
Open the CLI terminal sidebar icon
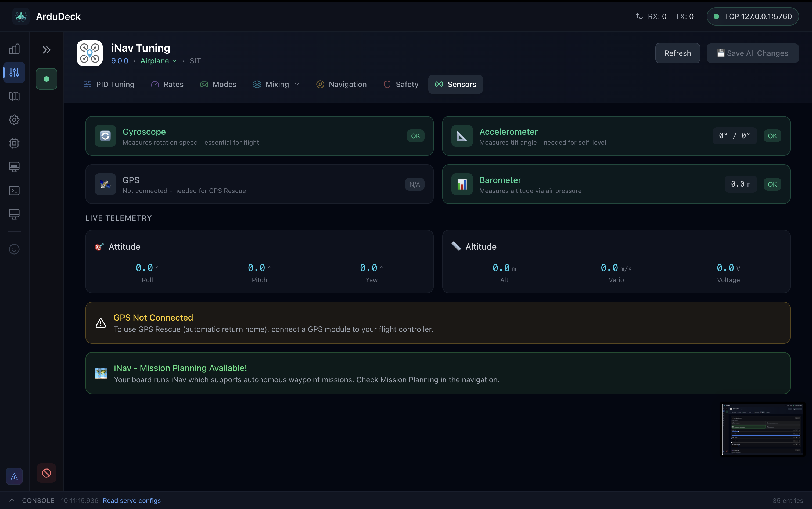pos(14,191)
